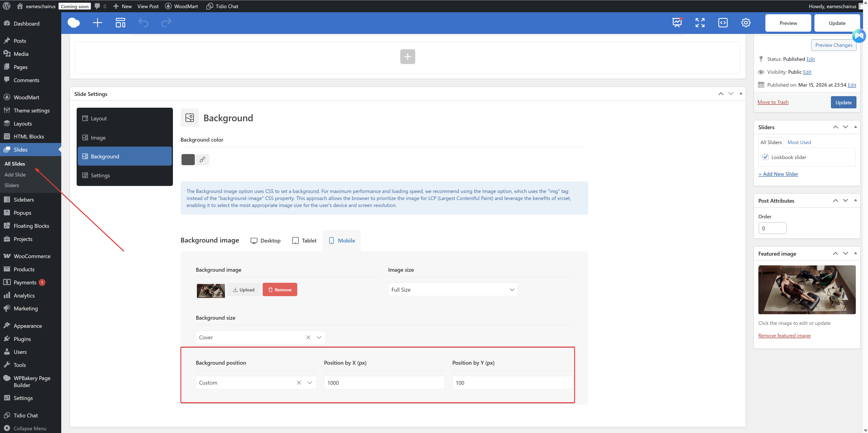Open the custom code icon
Image resolution: width=868 pixels, height=433 pixels.
coord(723,23)
